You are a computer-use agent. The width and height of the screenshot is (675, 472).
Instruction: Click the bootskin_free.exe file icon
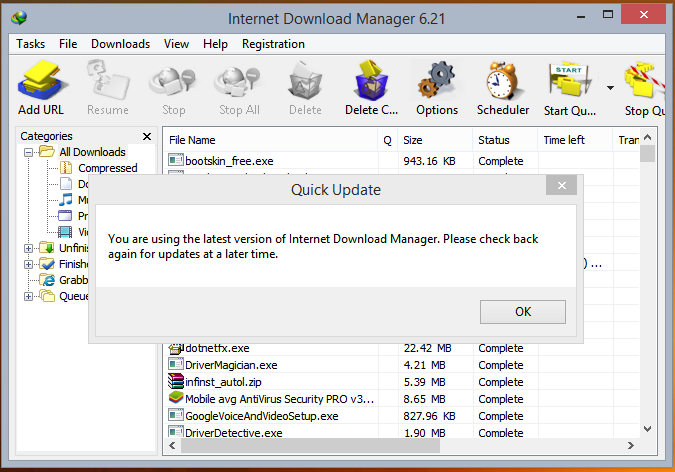[176, 160]
